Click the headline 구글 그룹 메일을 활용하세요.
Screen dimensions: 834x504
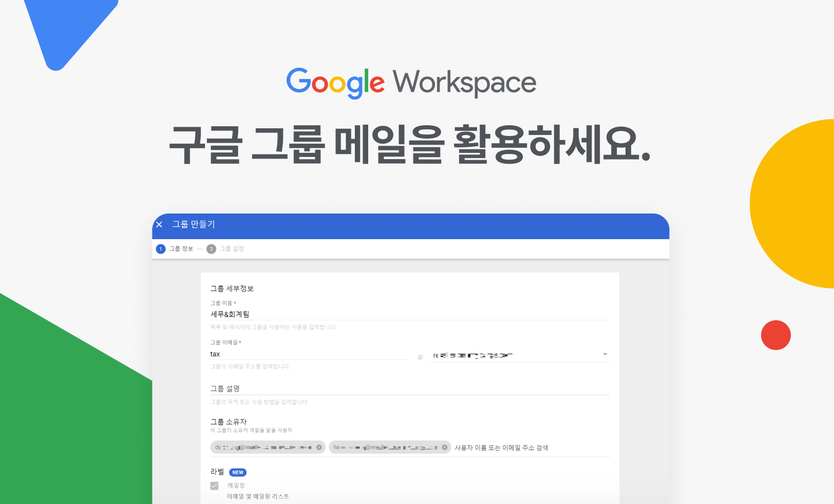click(410, 145)
